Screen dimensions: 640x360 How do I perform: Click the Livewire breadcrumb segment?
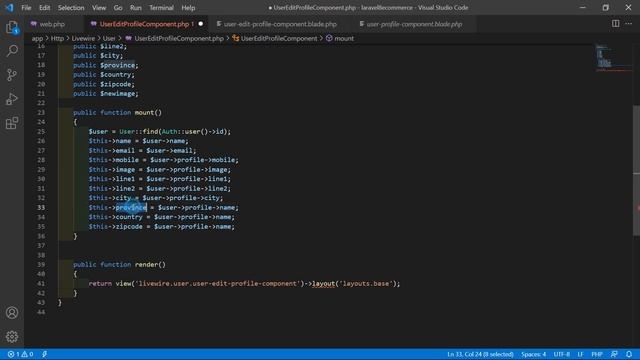pos(83,38)
